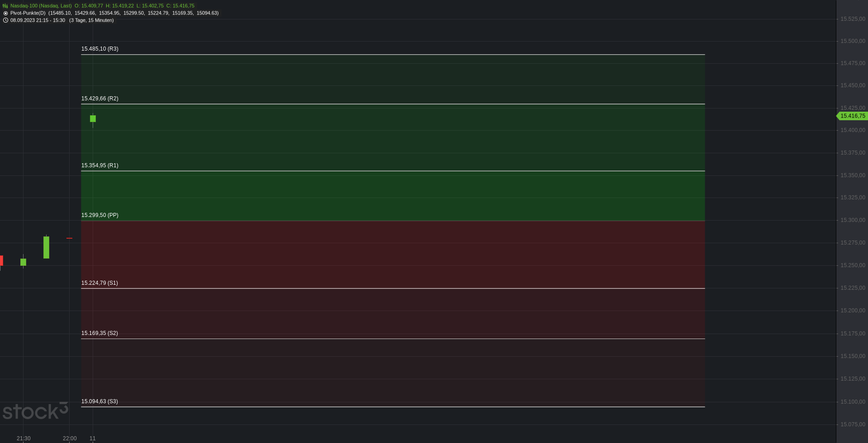Screen dimensions: 868x443
Task: Select the 15.094,63 (S3) pivot line label
Action: (99, 401)
